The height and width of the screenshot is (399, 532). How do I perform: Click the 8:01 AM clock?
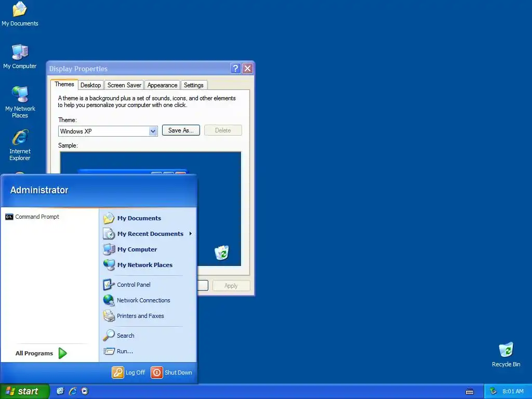pyautogui.click(x=513, y=391)
